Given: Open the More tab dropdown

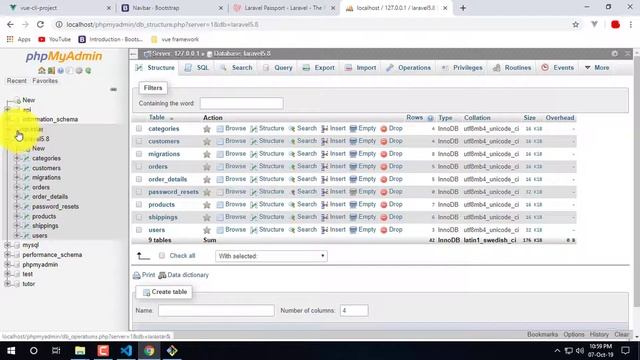Looking at the screenshot, I should pyautogui.click(x=597, y=68).
